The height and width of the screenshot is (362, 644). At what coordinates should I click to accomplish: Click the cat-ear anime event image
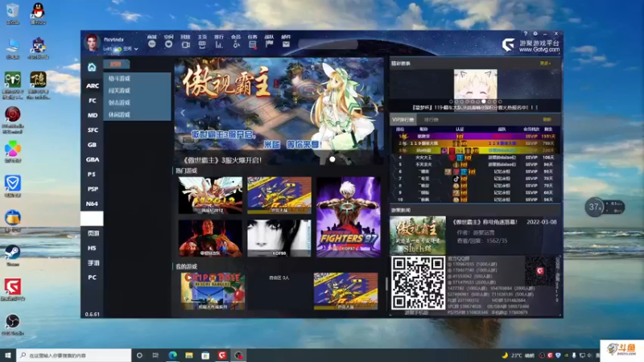coord(475,84)
